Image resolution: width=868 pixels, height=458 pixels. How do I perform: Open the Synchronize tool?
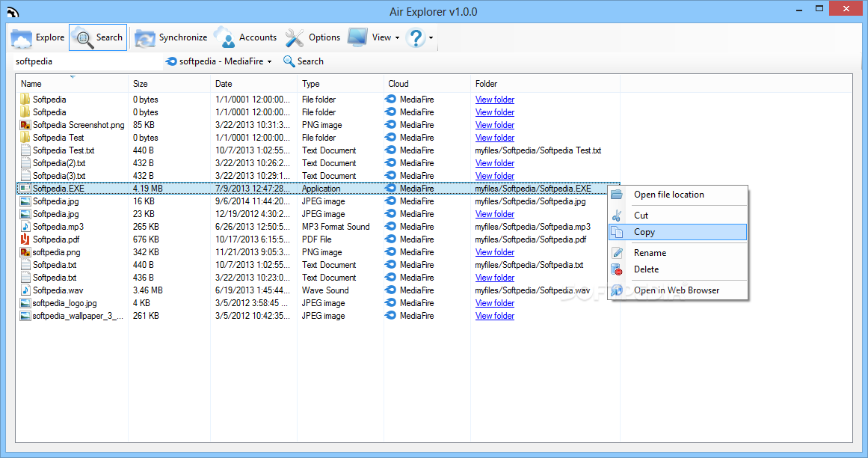click(x=171, y=37)
